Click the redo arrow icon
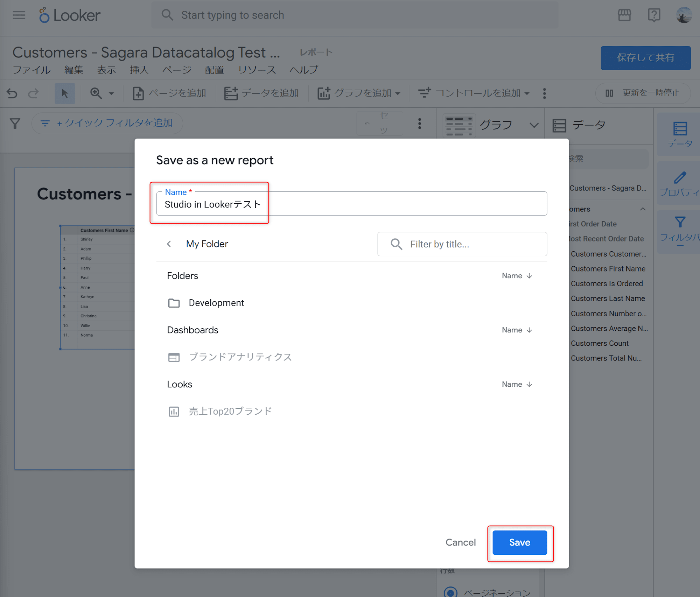The image size is (700, 597). coord(34,93)
